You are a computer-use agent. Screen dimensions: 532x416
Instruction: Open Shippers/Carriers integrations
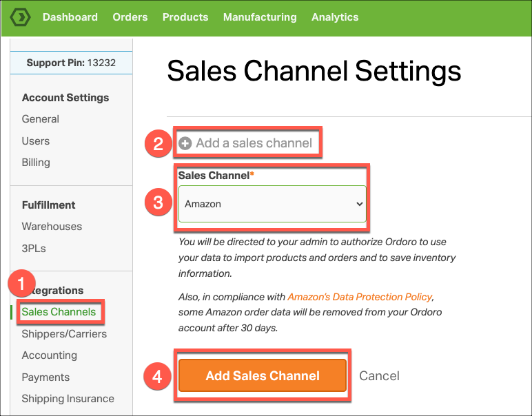pos(64,334)
